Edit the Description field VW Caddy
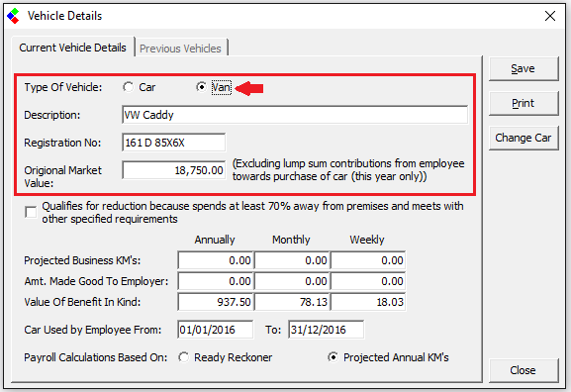 [x=295, y=115]
